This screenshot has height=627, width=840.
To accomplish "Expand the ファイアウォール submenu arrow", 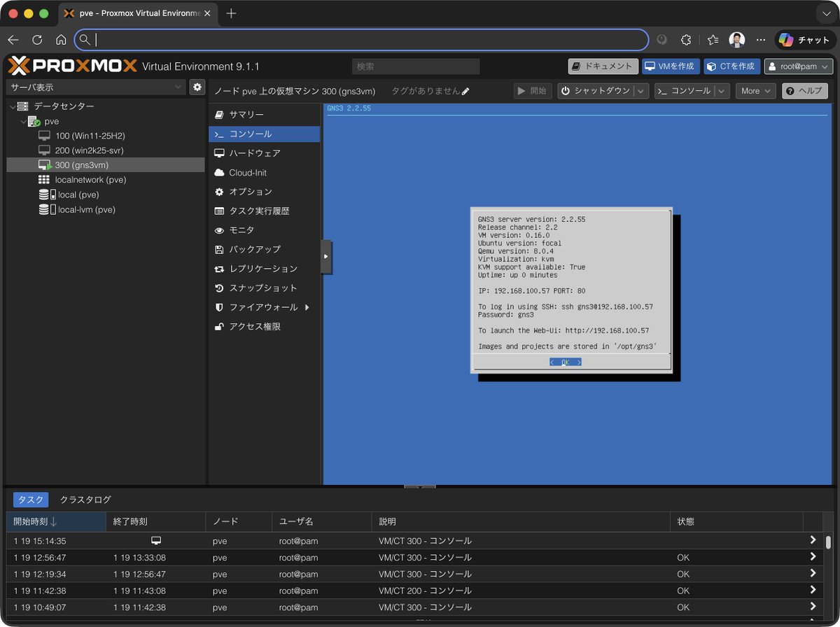I will click(x=307, y=307).
